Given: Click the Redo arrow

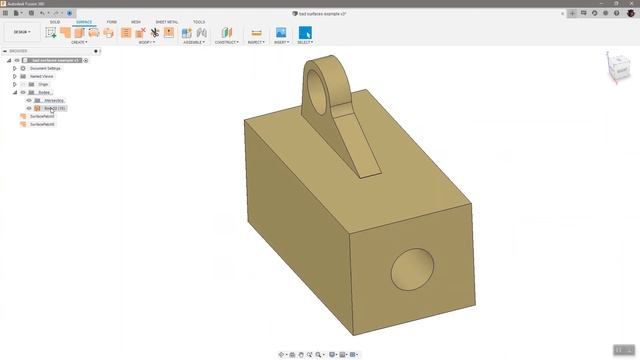Looking at the screenshot, I should pyautogui.click(x=56, y=13).
